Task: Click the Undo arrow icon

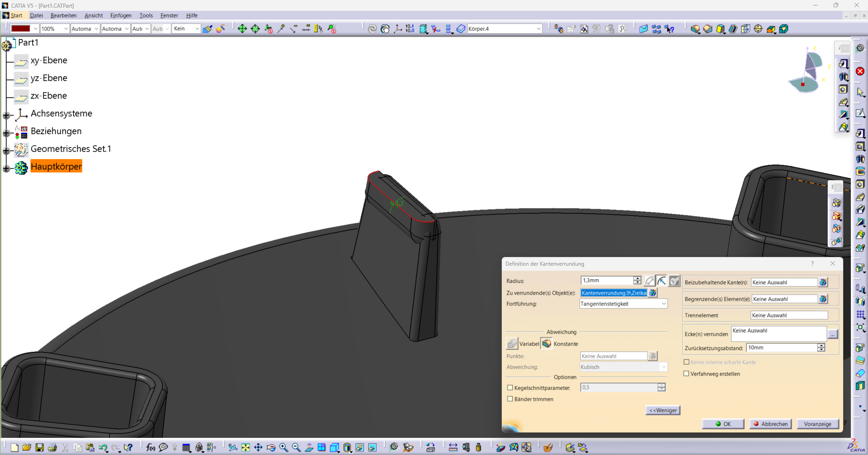Action: pos(103,447)
